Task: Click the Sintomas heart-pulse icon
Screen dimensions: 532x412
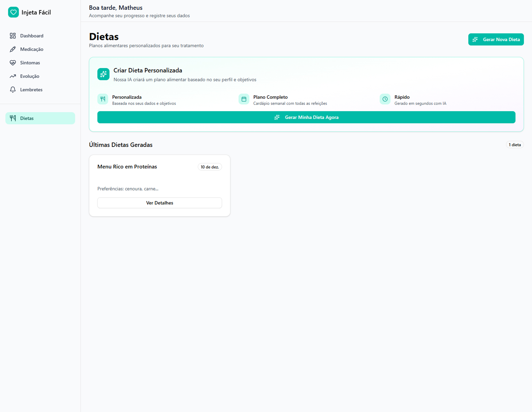Action: [13, 63]
